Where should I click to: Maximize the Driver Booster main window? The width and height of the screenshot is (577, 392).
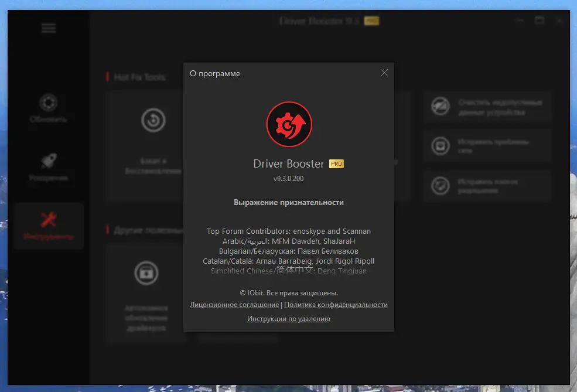pyautogui.click(x=540, y=21)
